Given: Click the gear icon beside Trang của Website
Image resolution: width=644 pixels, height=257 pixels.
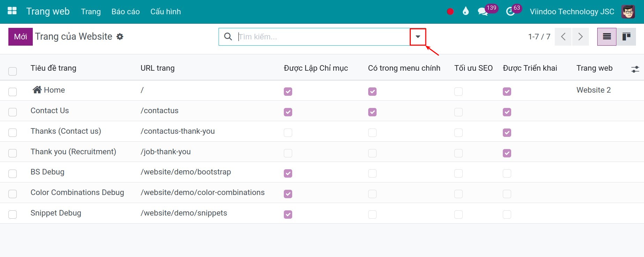Looking at the screenshot, I should [x=120, y=37].
